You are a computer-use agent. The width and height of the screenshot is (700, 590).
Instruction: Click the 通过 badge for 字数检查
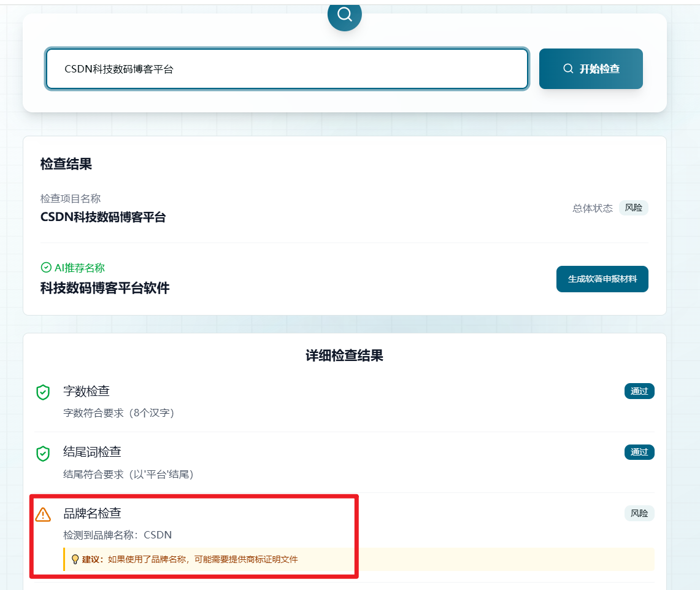pyautogui.click(x=639, y=391)
